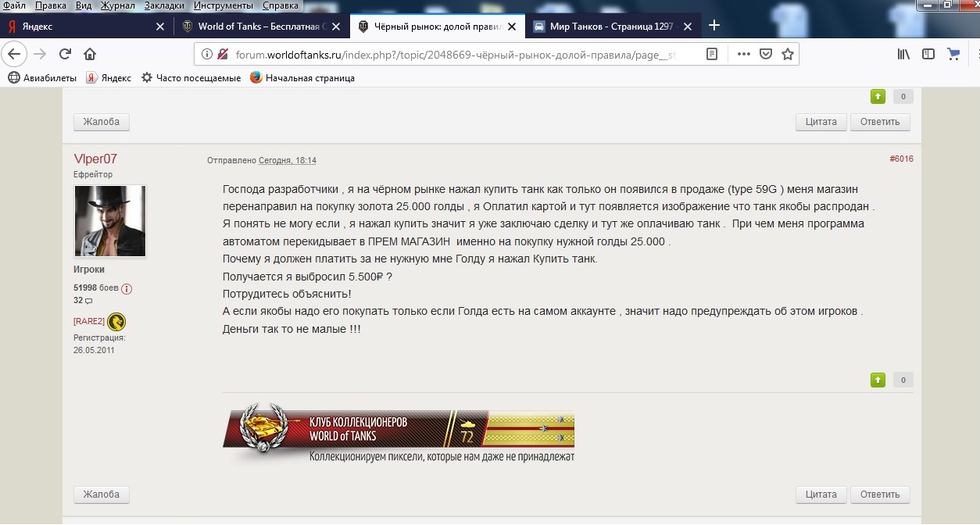Click the rating counter on the previous post
The image size is (980, 525).
point(903,97)
